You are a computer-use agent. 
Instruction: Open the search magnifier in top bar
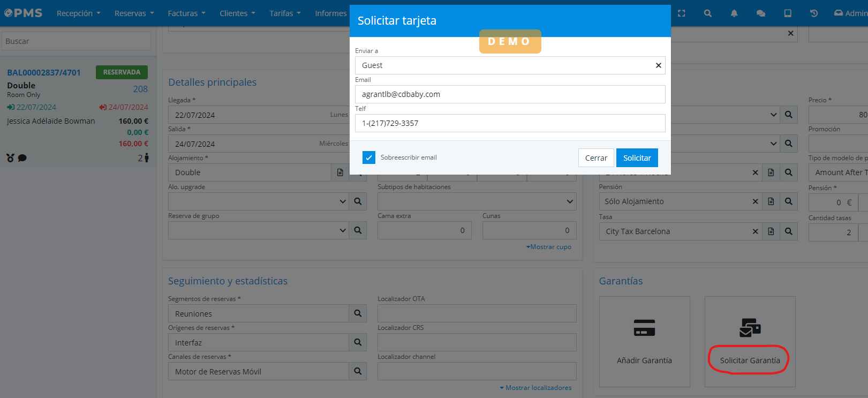(x=708, y=13)
